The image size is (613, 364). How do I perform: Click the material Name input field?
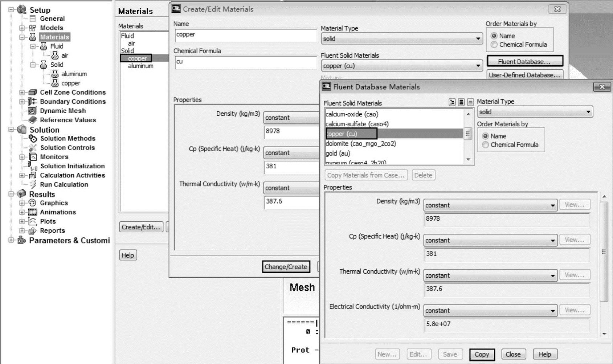click(246, 36)
